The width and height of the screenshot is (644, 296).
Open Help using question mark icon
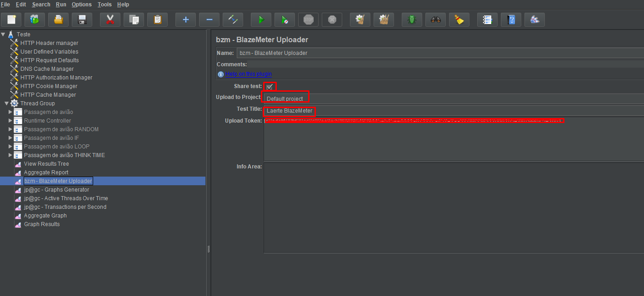[x=511, y=20]
